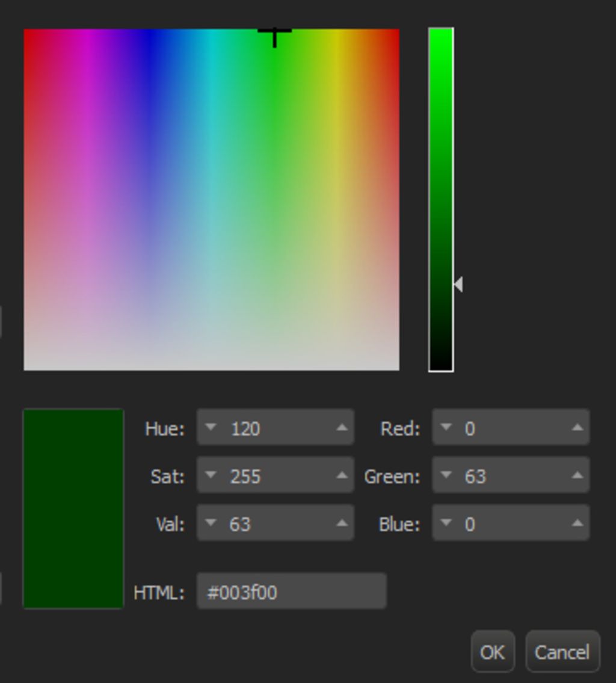
Task: Decrease the Green value with down arrow
Action: tap(446, 475)
